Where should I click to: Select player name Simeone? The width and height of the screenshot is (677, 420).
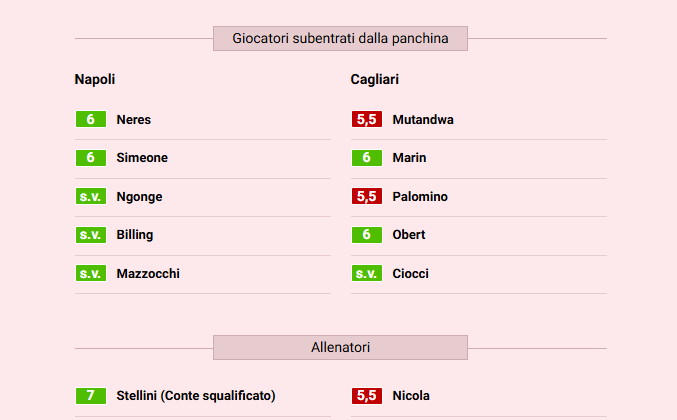tap(142, 158)
